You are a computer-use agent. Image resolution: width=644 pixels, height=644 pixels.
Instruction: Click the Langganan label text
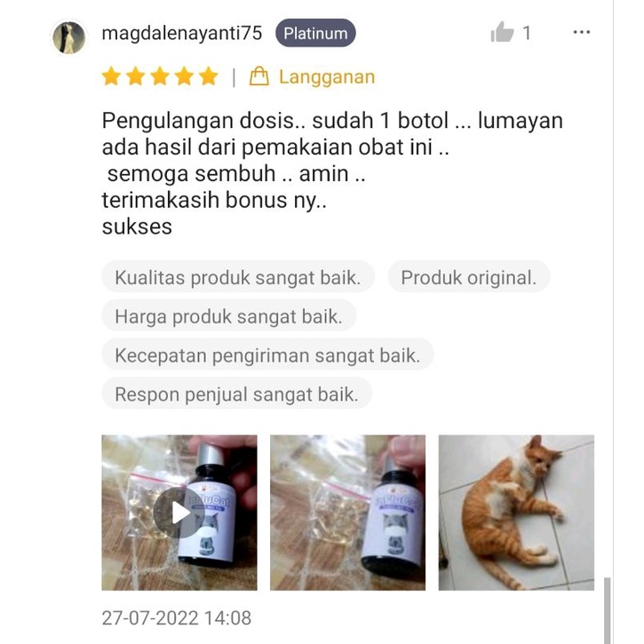[327, 76]
